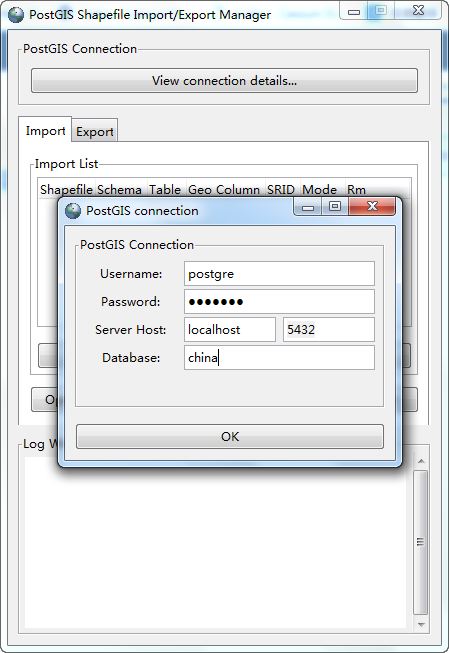
Task: Click the log window scrollbar up arrow
Action: 421,461
